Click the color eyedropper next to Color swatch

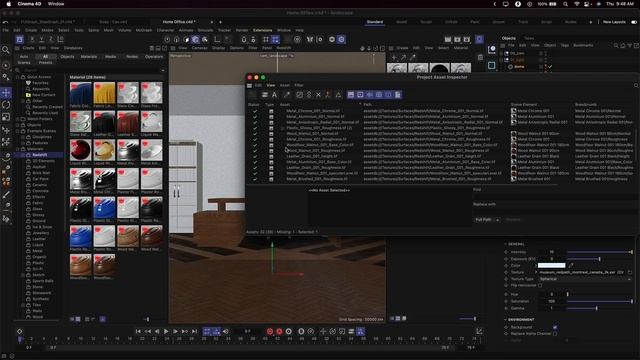click(x=571, y=265)
